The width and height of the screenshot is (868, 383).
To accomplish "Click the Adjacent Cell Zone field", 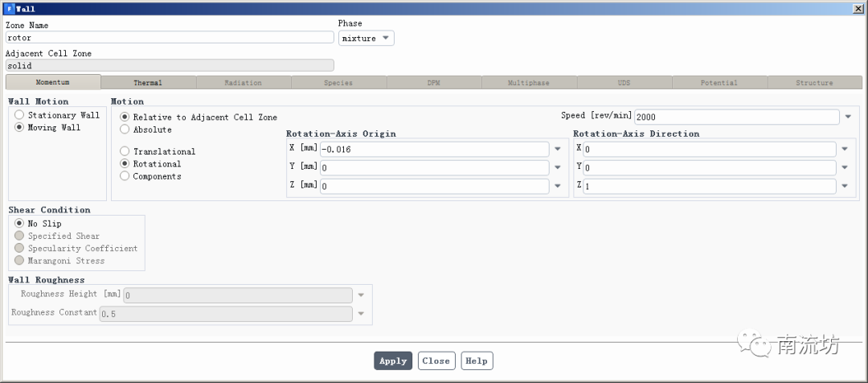I will tap(170, 65).
